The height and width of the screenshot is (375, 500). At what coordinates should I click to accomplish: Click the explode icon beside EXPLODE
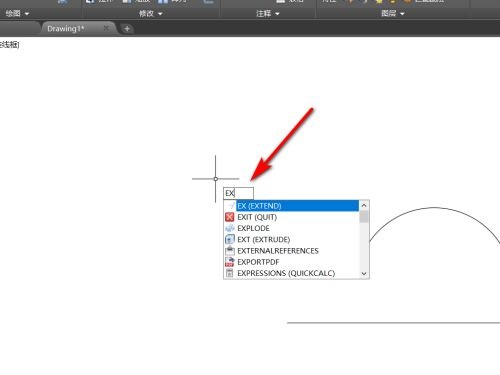click(230, 228)
